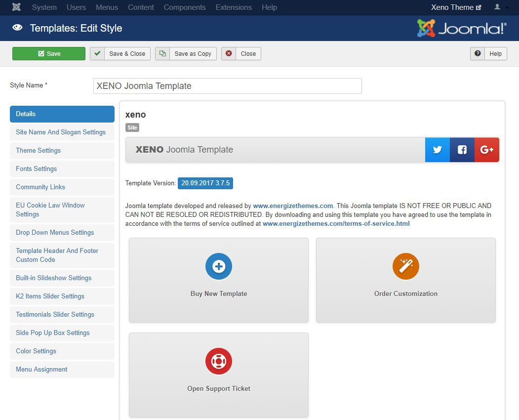Click the Save as Copy button
The width and height of the screenshot is (519, 420).
coord(186,54)
